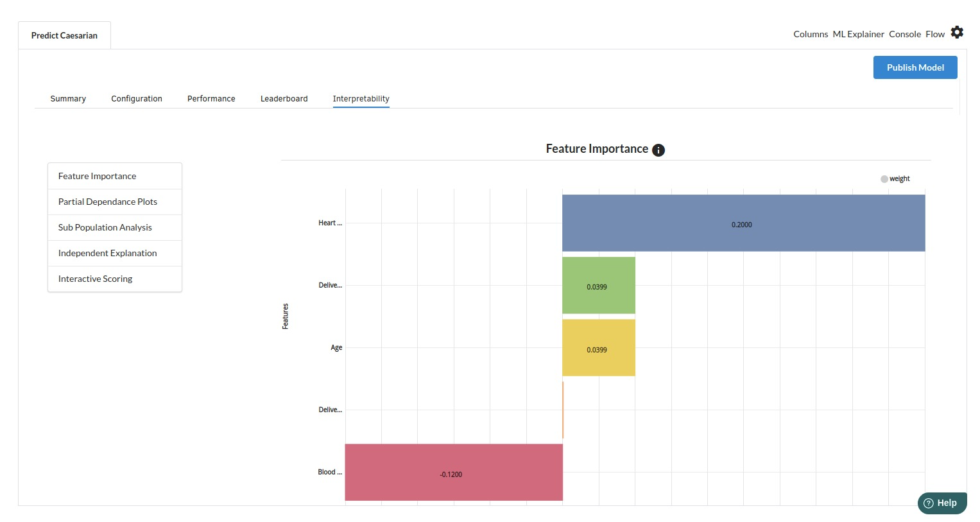Image resolution: width=980 pixels, height=522 pixels.
Task: Open the settings gear icon
Action: click(x=957, y=33)
